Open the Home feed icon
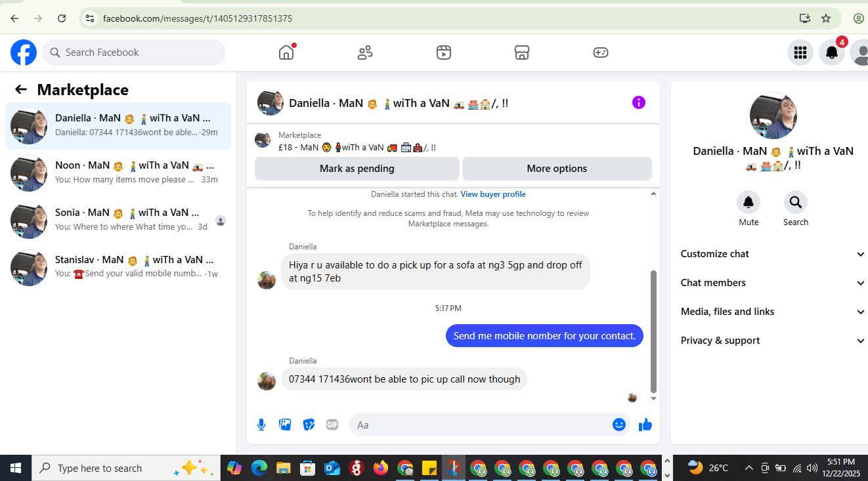The image size is (868, 481). click(286, 52)
